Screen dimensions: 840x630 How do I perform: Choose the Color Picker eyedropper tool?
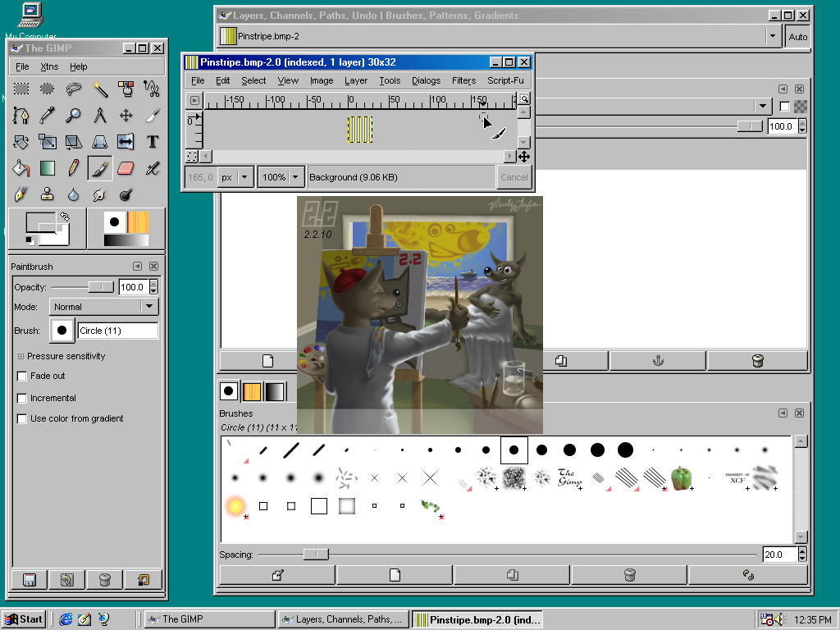48,115
